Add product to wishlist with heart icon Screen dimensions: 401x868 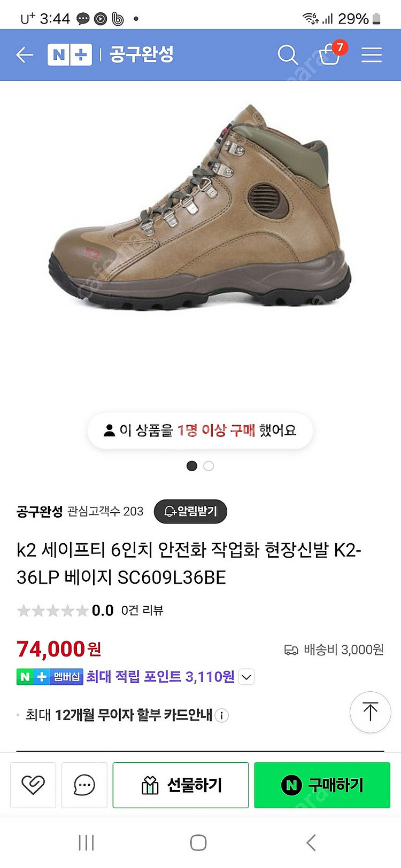[x=33, y=785]
